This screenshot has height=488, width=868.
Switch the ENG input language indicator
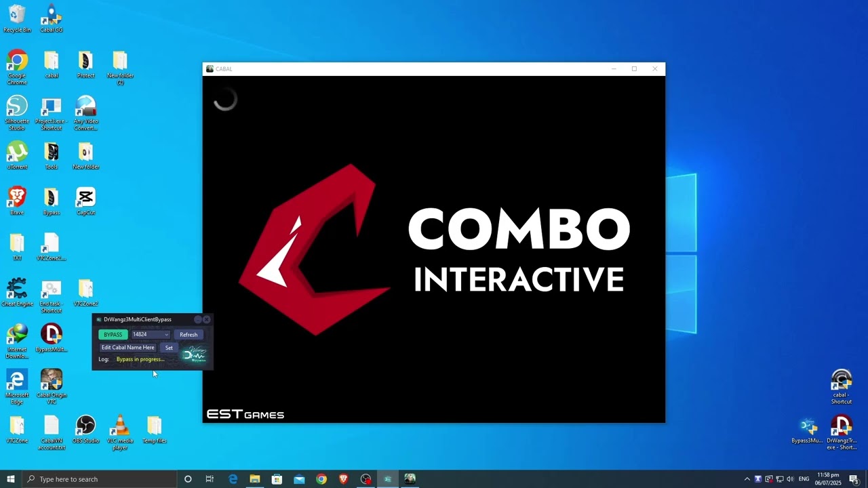[804, 479]
